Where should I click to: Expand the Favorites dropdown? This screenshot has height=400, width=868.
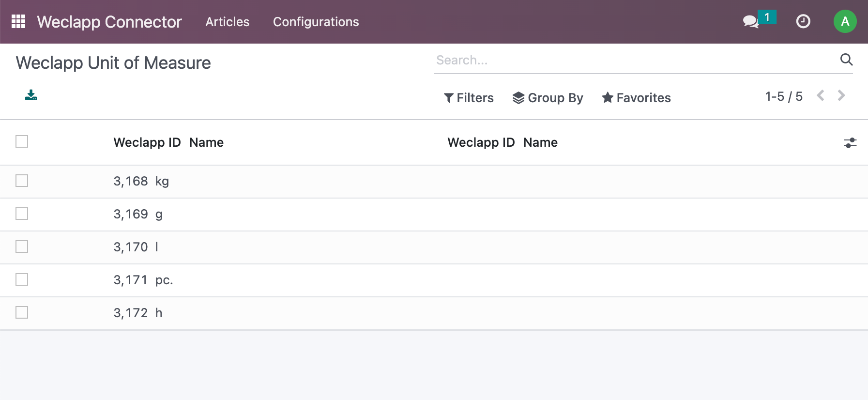tap(636, 98)
